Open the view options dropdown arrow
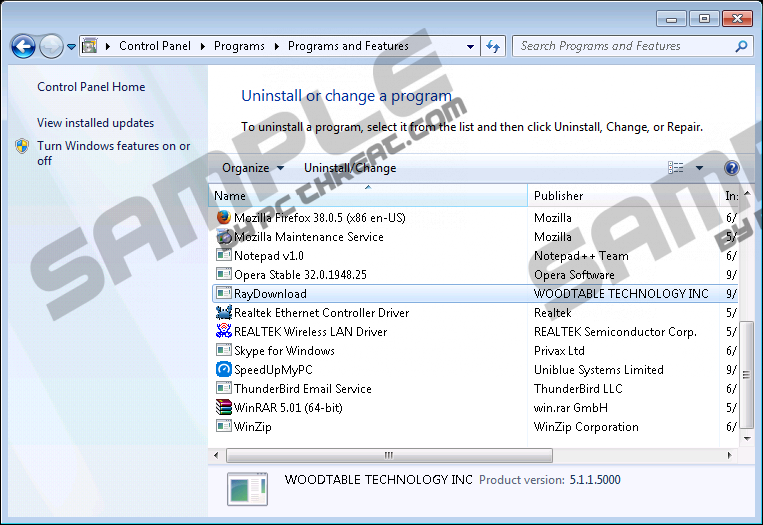This screenshot has height=525, width=763. 699,168
